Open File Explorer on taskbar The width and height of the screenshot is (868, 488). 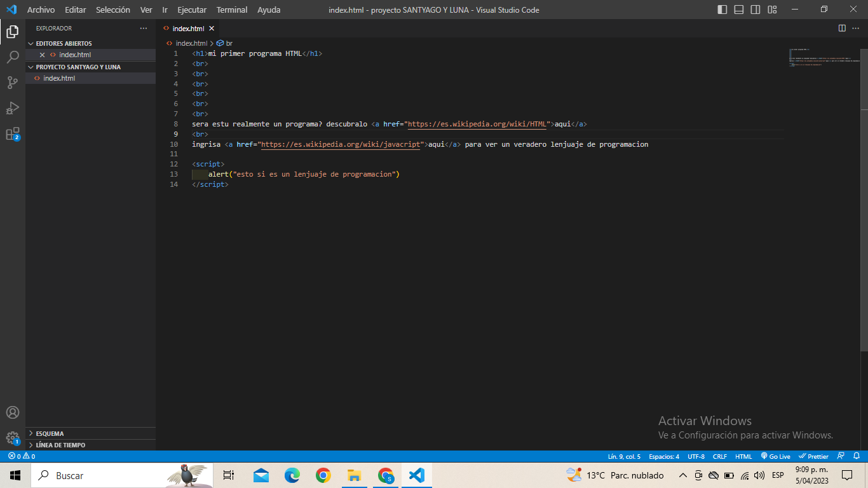pos(354,475)
